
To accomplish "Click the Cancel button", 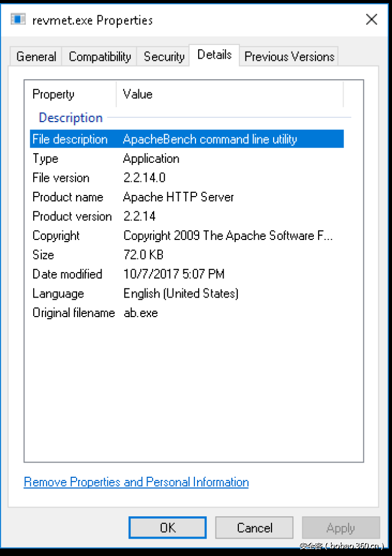I will [x=254, y=528].
